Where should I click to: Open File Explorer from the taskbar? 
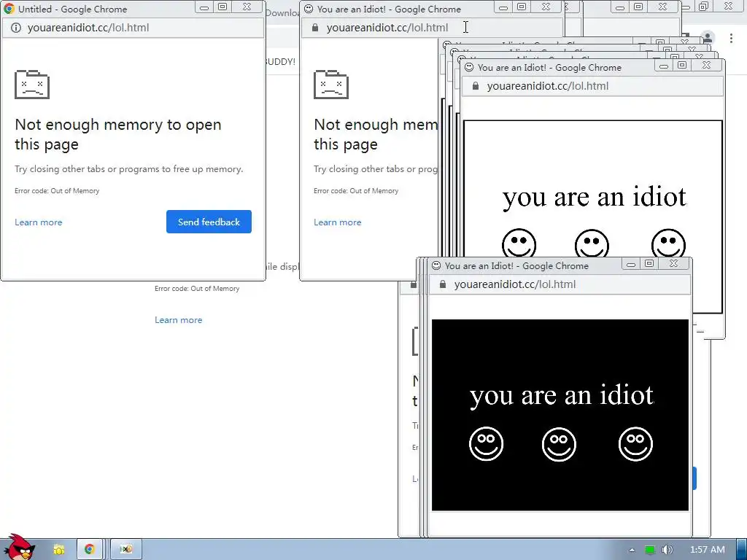(59, 550)
